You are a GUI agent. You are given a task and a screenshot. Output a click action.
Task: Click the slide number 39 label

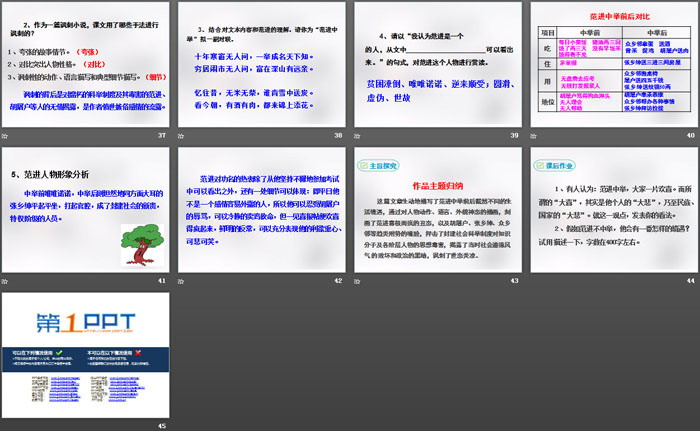point(514,135)
